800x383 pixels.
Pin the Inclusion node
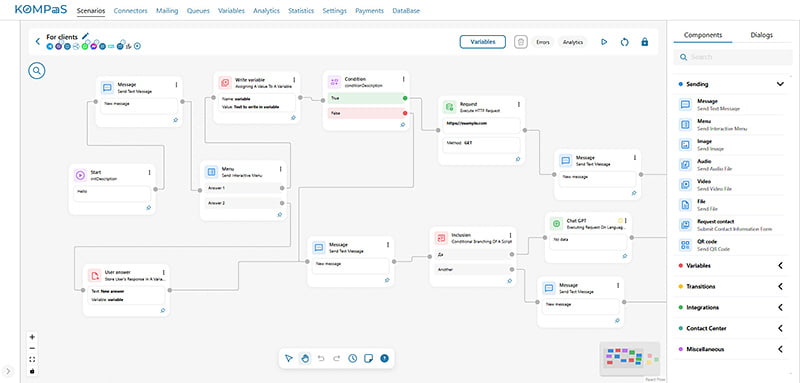point(509,280)
